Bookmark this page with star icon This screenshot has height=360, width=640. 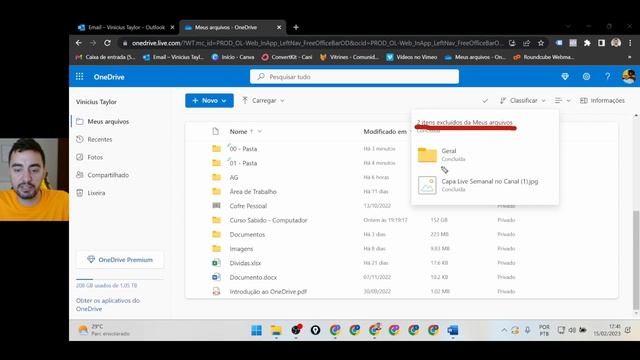pos(541,43)
